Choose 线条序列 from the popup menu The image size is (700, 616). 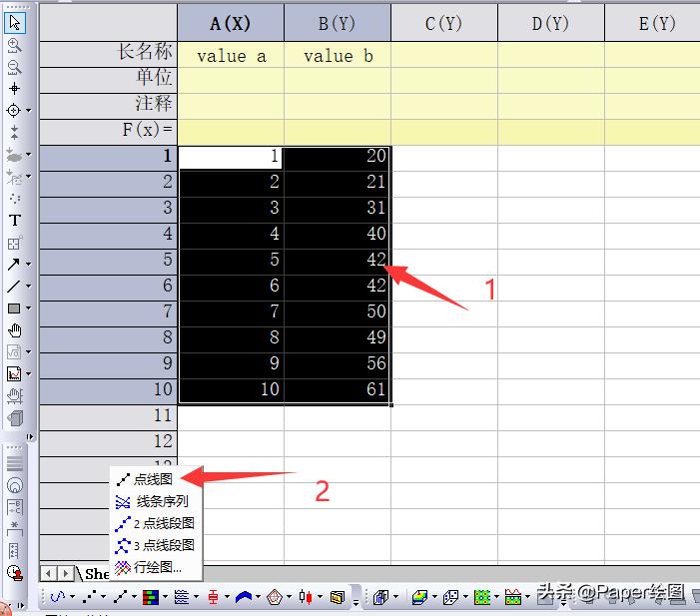156,501
